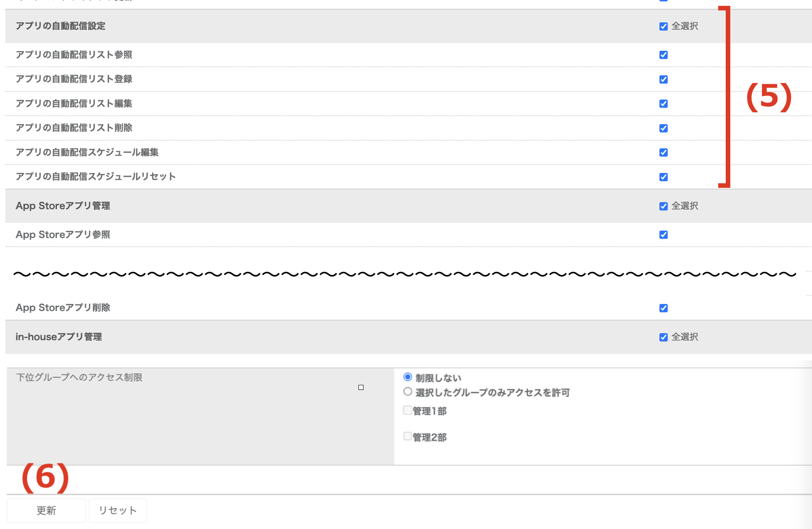
Task: Select 制限しない radio option
Action: point(408,377)
